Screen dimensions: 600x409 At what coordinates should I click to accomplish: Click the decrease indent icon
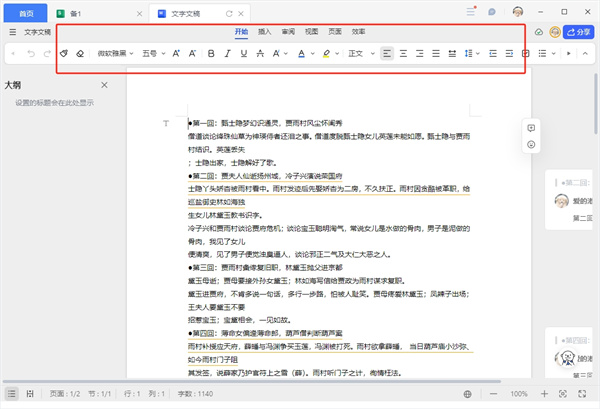pyautogui.click(x=493, y=54)
